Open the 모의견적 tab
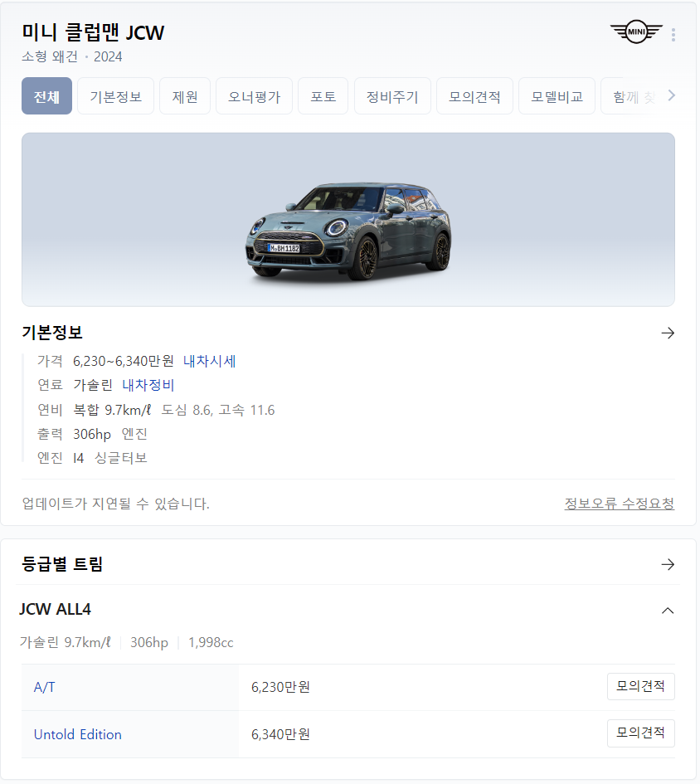Viewport: 700px width, 784px height. click(474, 96)
